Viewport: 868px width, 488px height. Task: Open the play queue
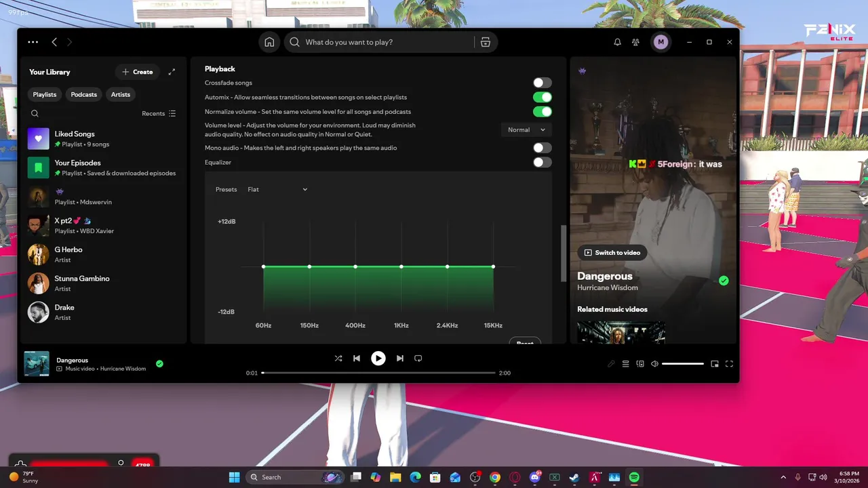click(626, 364)
